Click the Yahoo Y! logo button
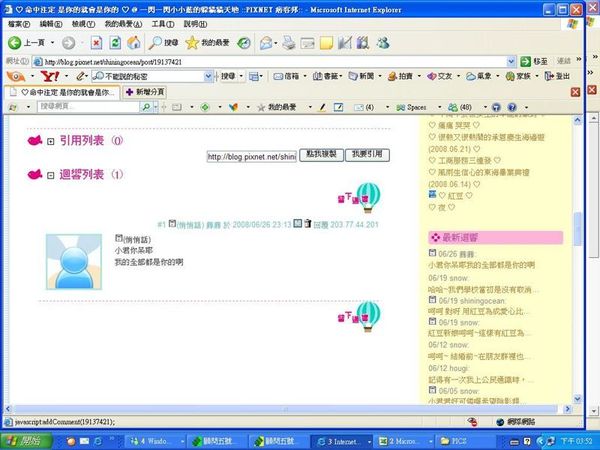The width and height of the screenshot is (600, 450). (x=50, y=76)
